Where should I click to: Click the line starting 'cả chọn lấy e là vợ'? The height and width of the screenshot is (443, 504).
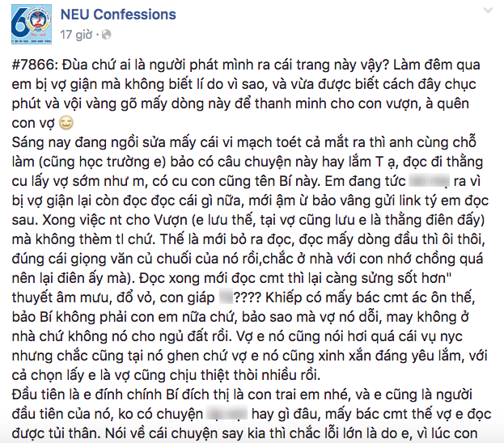point(166,375)
